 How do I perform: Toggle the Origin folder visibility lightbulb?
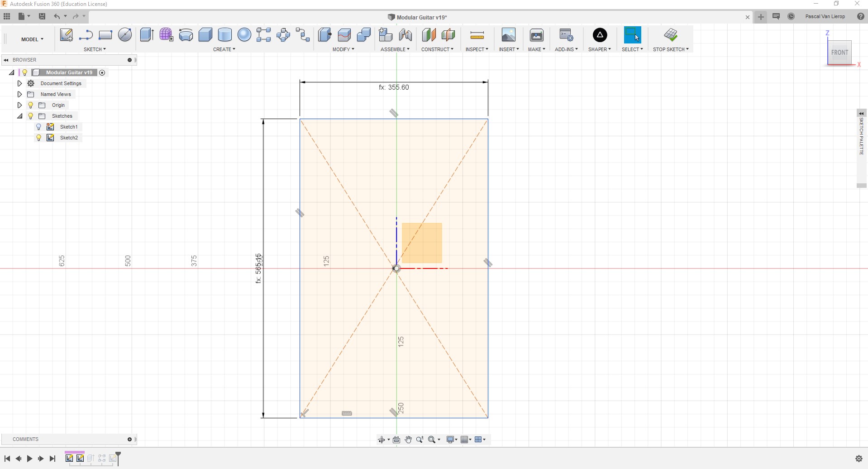[x=31, y=105]
